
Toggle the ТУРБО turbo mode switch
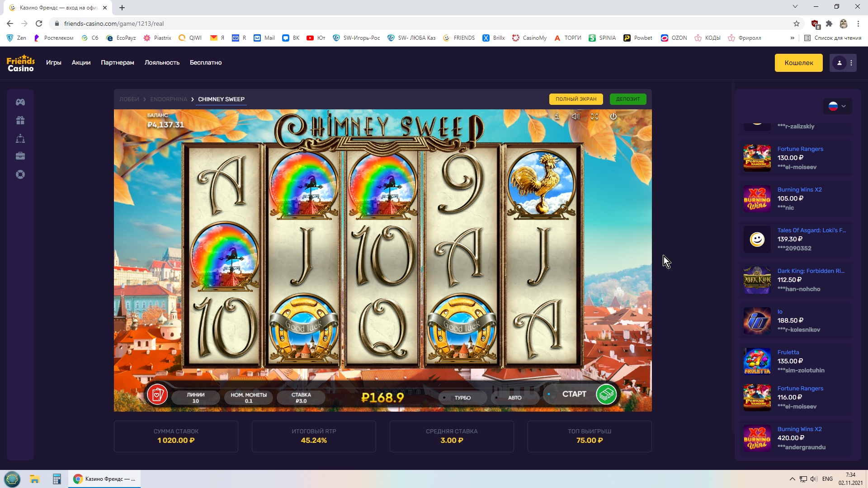click(462, 398)
